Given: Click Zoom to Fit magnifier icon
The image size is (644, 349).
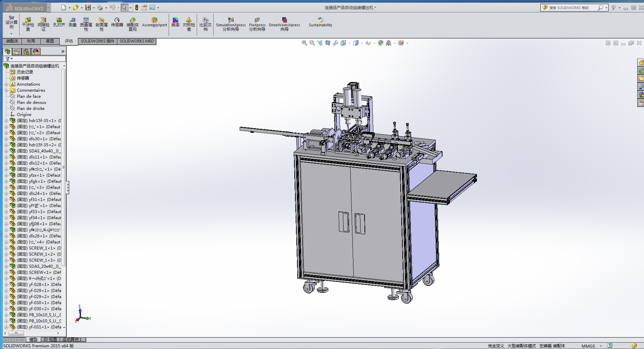Looking at the screenshot, I should 304,43.
